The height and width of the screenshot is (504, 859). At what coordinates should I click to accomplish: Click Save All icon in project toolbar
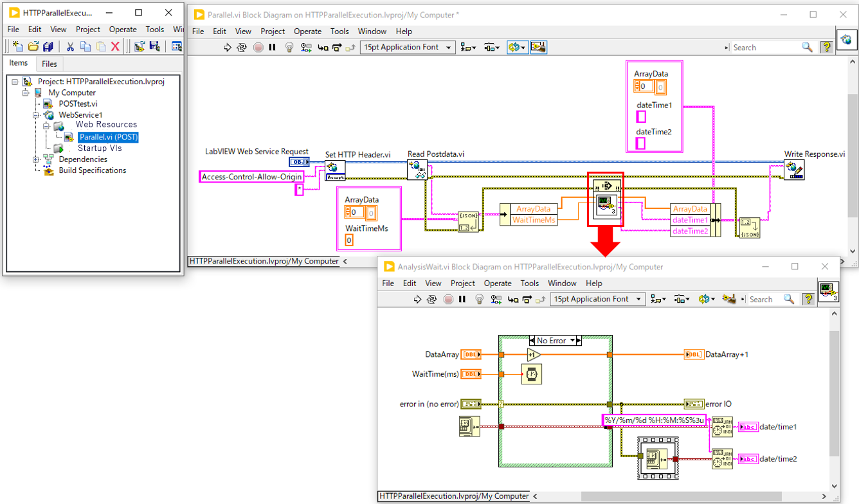click(47, 46)
